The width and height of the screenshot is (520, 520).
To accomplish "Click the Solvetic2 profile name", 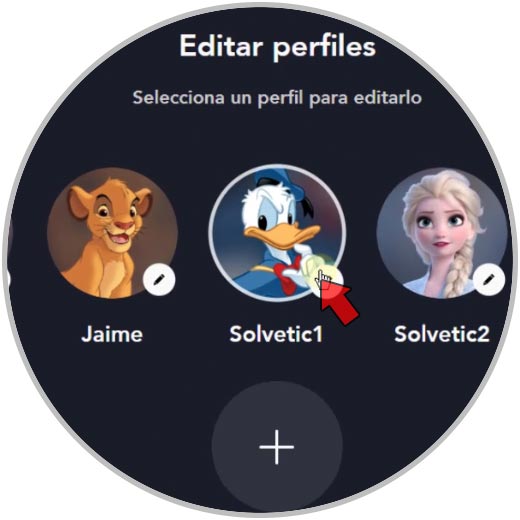I will coord(442,334).
